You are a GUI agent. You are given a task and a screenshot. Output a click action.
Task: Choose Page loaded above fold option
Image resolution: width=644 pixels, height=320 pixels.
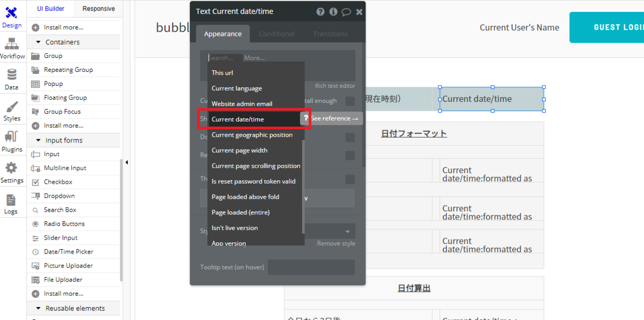click(x=254, y=197)
